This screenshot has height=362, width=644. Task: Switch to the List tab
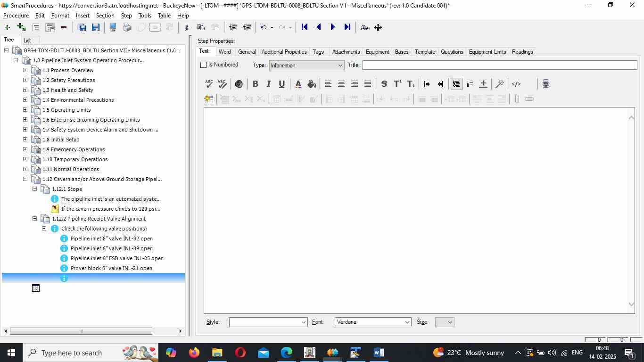(27, 41)
